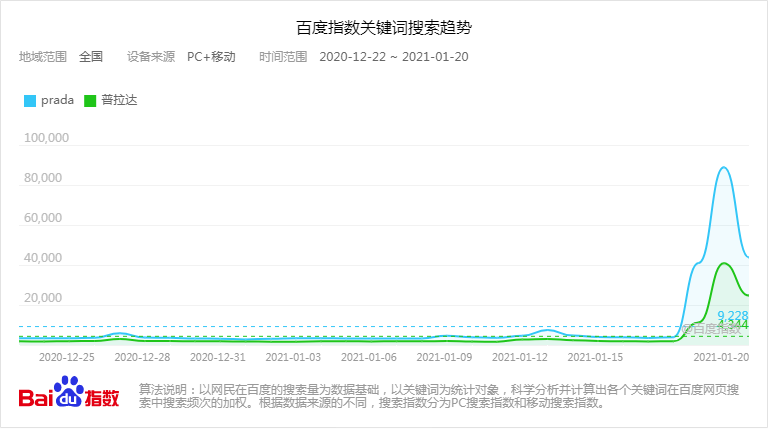Screen dimensions: 768x429
Task: Click the peak of the green 普拉达 curve
Action: (x=724, y=263)
